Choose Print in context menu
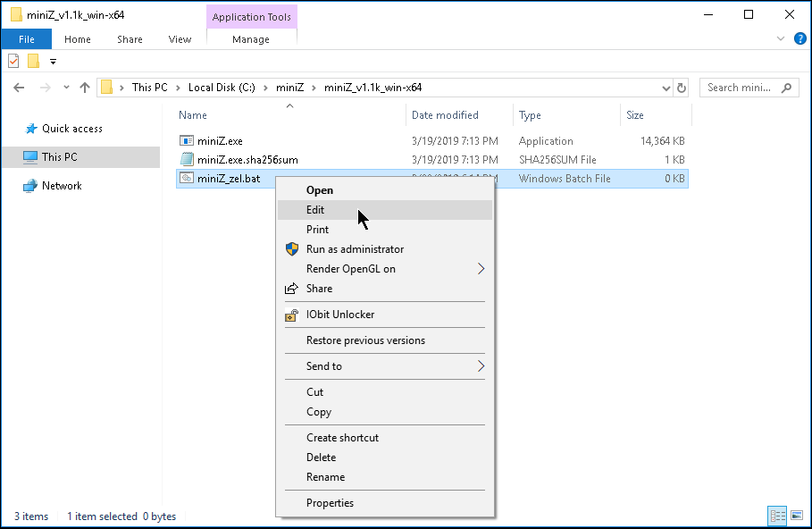Screen dimensions: 812x529 click(x=385, y=230)
